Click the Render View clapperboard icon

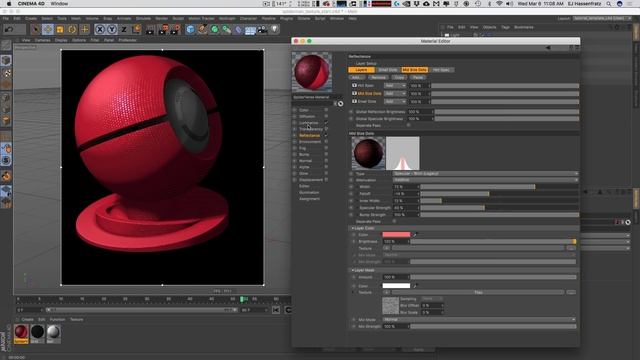coord(150,29)
